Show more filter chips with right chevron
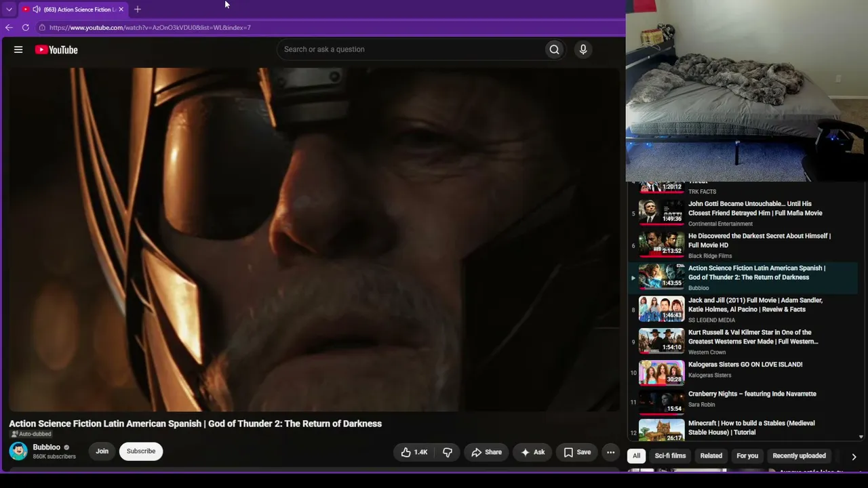868x488 pixels. click(854, 457)
